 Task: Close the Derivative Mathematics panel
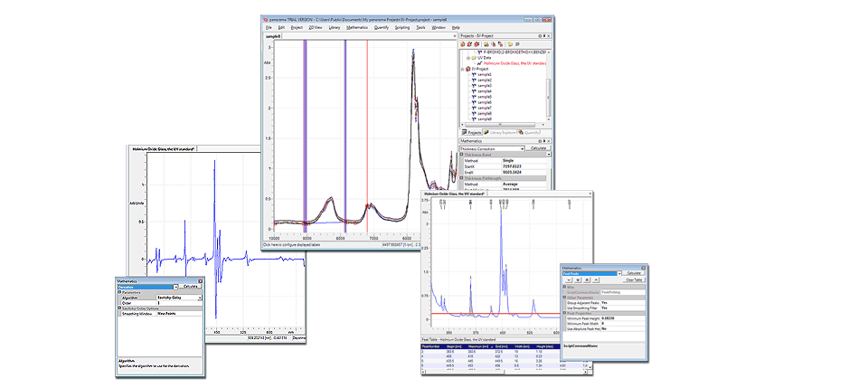click(201, 280)
